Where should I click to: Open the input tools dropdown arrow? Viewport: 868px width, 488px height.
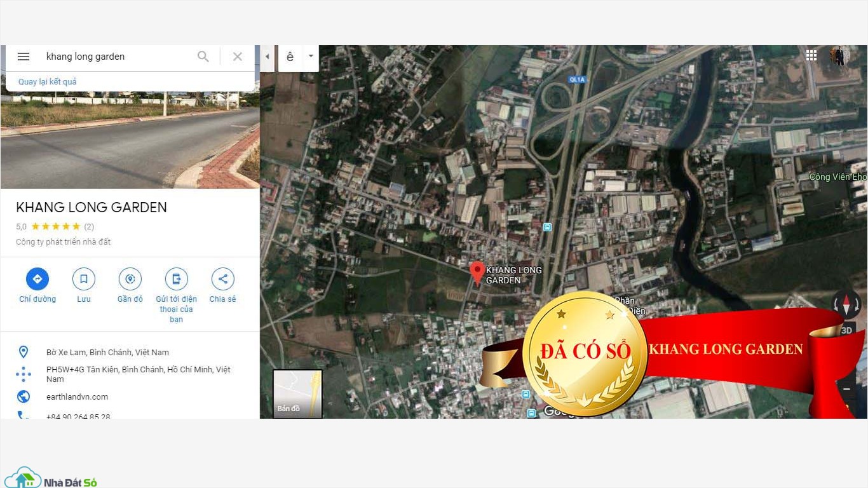coord(311,57)
